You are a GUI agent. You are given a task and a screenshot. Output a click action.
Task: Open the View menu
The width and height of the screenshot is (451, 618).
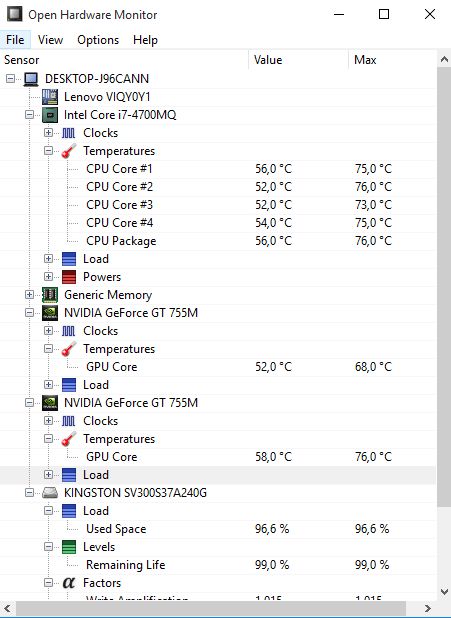pos(50,40)
